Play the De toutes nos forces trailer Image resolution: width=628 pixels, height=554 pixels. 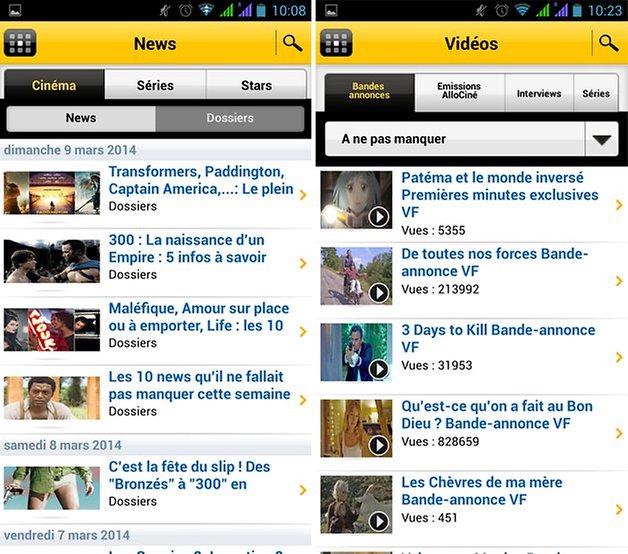(x=378, y=293)
